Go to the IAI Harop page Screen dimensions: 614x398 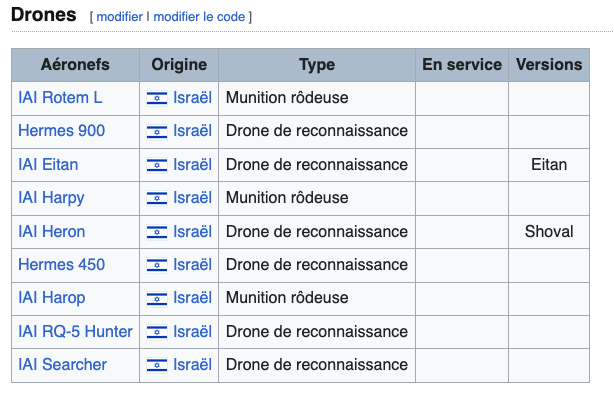point(52,298)
